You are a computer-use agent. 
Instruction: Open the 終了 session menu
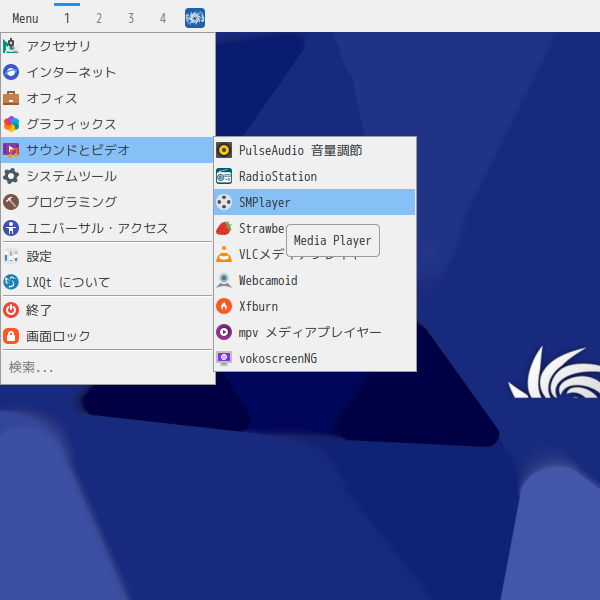point(107,310)
